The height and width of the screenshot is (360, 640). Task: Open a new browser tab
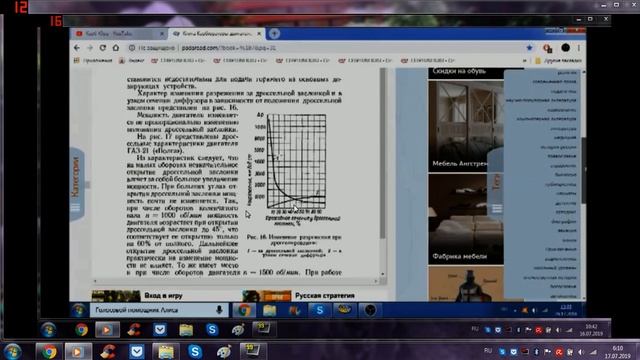pos(274,34)
